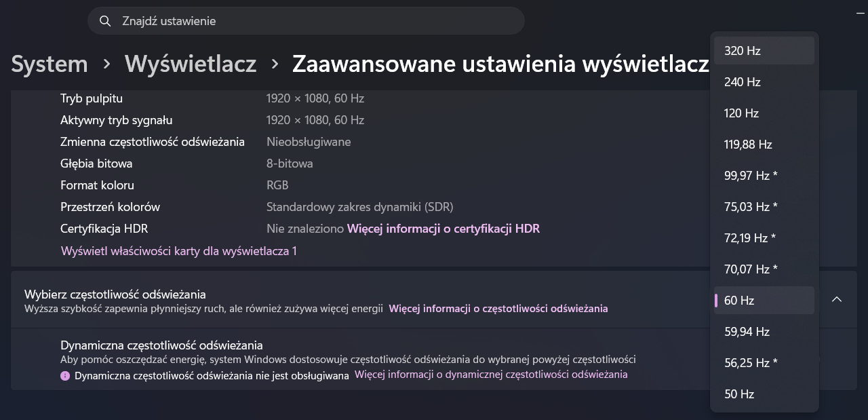Click the 'RGB' color format value

(277, 185)
